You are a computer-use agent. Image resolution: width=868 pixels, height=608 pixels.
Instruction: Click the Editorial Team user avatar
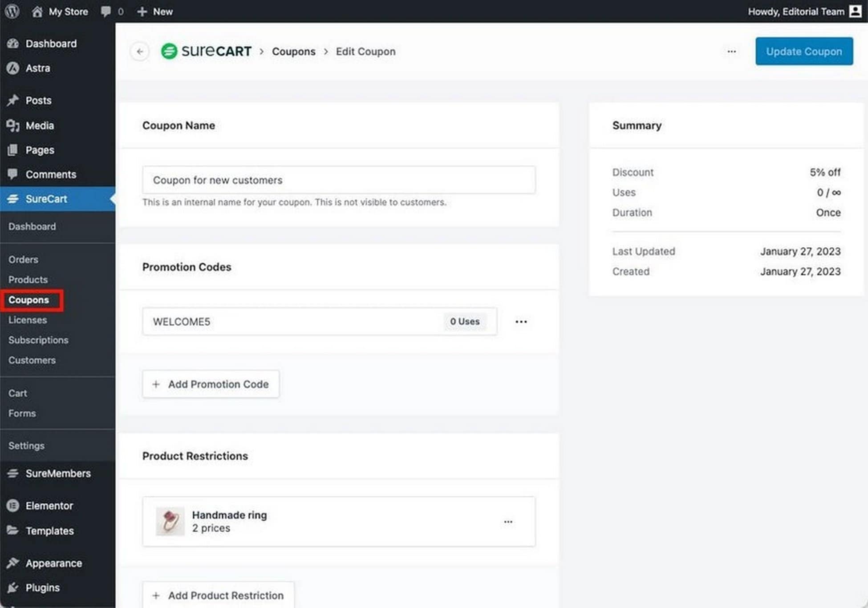click(855, 11)
